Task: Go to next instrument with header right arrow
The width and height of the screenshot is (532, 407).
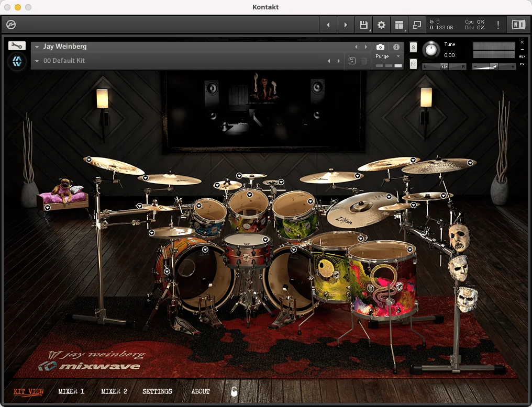Action: click(346, 25)
